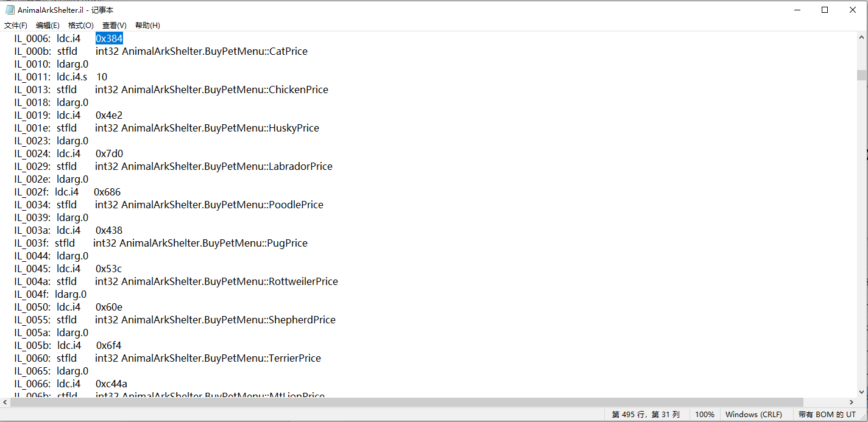This screenshot has height=422, width=868.
Task: Click the value 10 after ldc.i4.s
Action: click(102, 77)
